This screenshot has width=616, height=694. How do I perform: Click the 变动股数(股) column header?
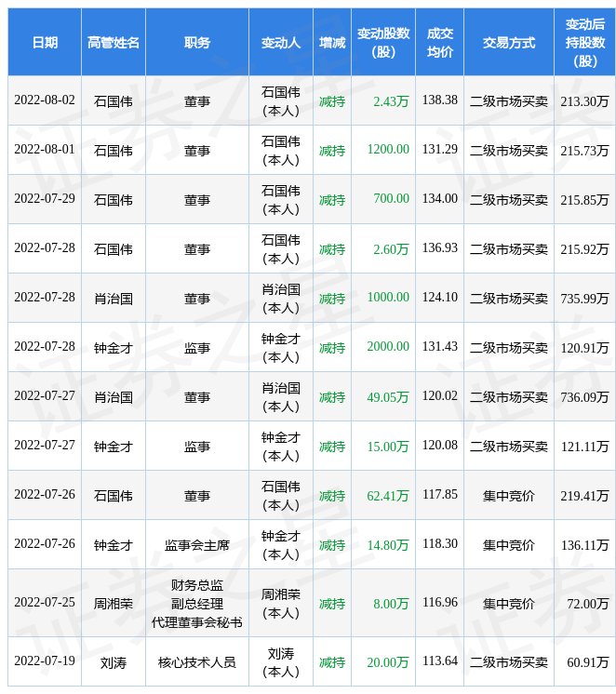tap(383, 43)
